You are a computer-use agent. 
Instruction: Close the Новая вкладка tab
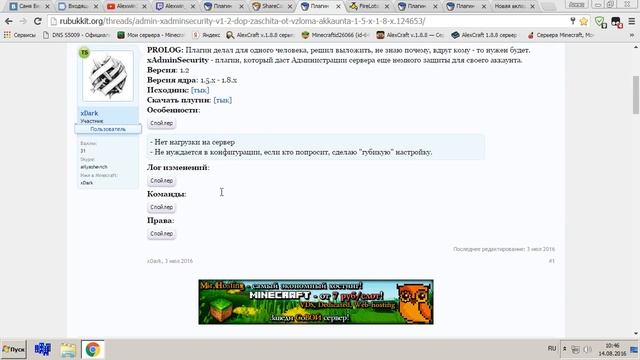[532, 7]
